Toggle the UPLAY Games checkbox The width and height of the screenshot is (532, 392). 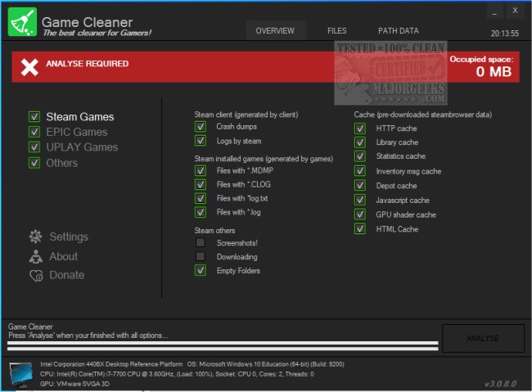tap(34, 147)
